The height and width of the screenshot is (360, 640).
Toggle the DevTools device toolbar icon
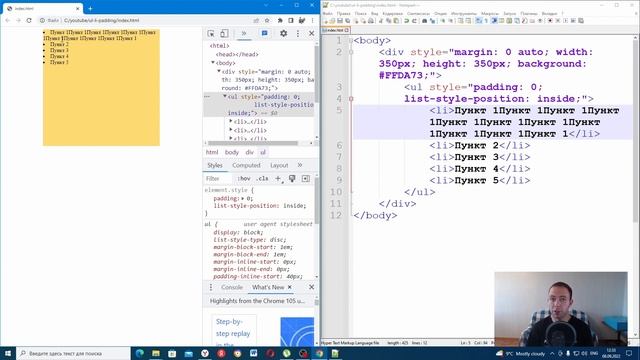point(224,33)
